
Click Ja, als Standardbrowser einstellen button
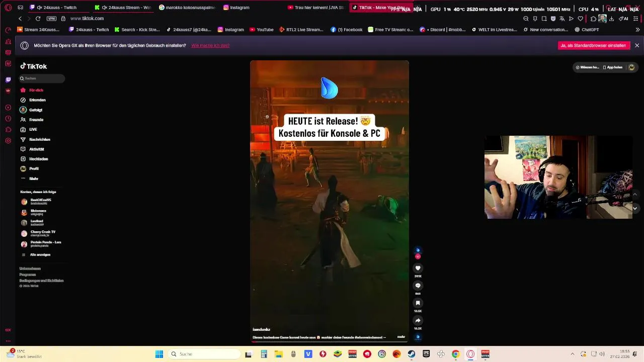[594, 45]
